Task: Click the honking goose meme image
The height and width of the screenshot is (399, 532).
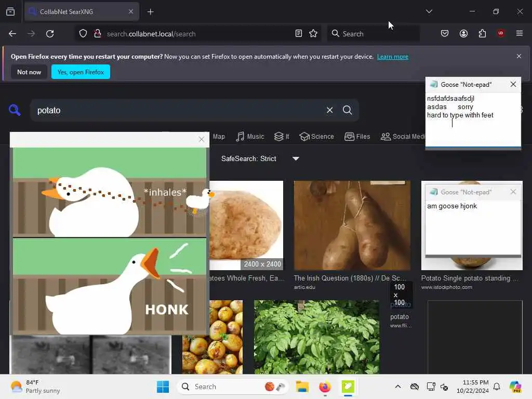Action: tap(110, 241)
